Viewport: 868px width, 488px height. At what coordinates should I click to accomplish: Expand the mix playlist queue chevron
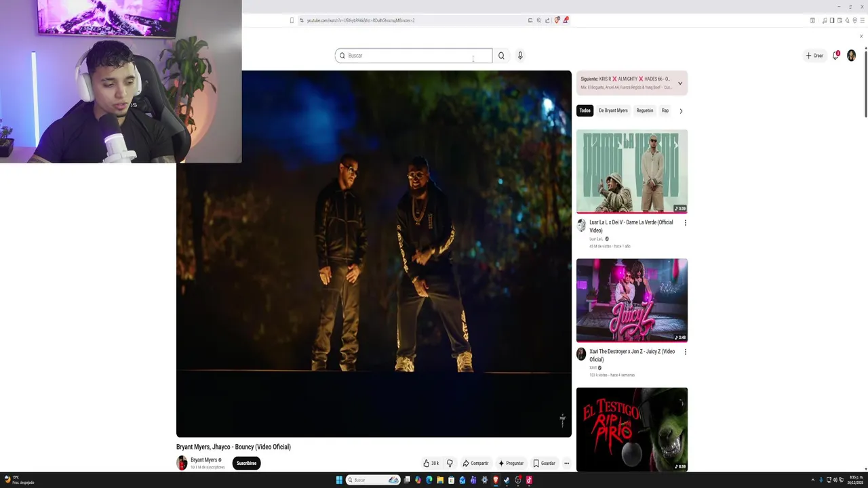680,83
